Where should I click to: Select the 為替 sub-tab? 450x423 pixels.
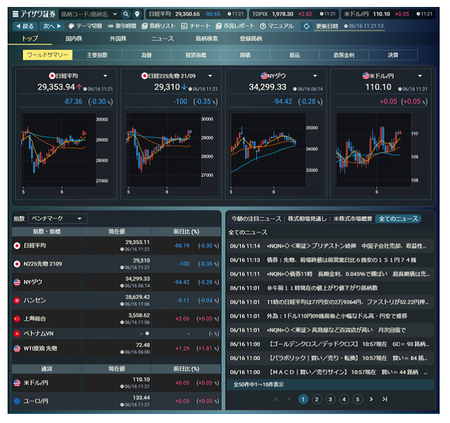[x=146, y=55]
